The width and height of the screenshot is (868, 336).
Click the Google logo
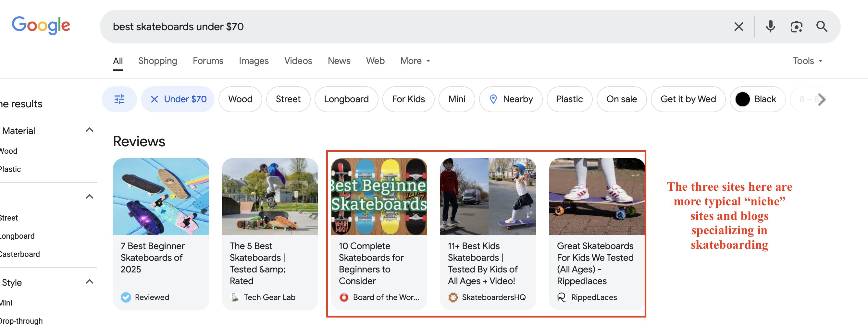[x=41, y=25]
